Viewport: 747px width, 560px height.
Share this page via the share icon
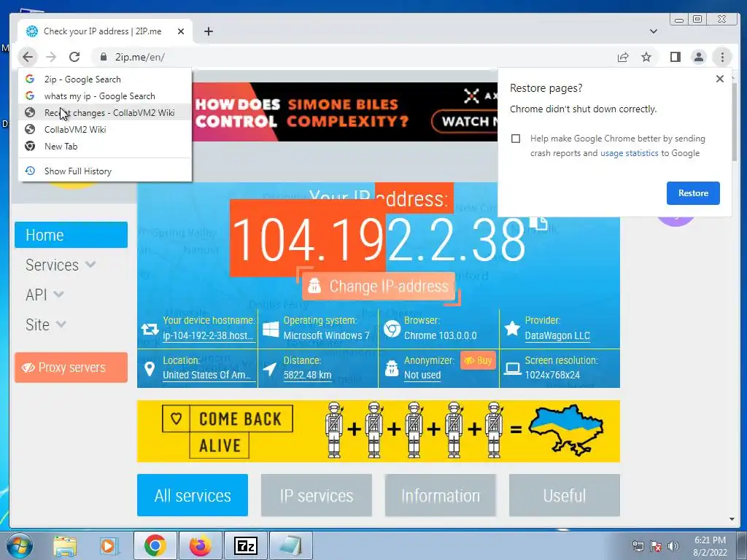pyautogui.click(x=623, y=57)
